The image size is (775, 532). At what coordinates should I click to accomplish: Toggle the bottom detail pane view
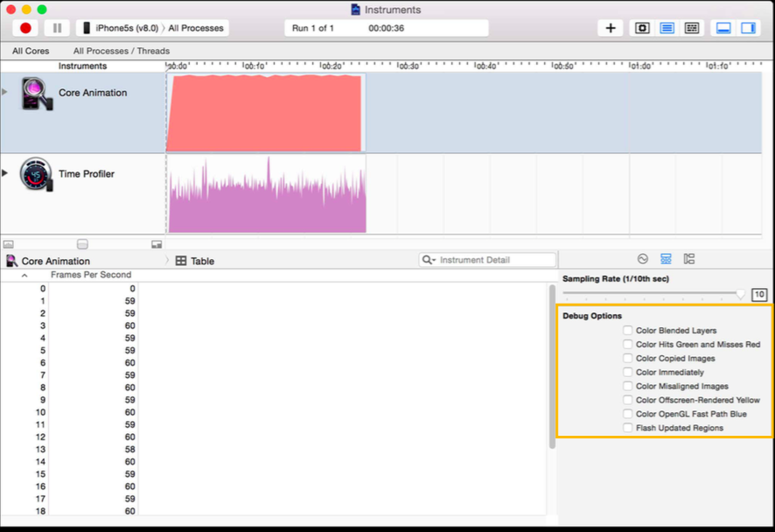(723, 28)
